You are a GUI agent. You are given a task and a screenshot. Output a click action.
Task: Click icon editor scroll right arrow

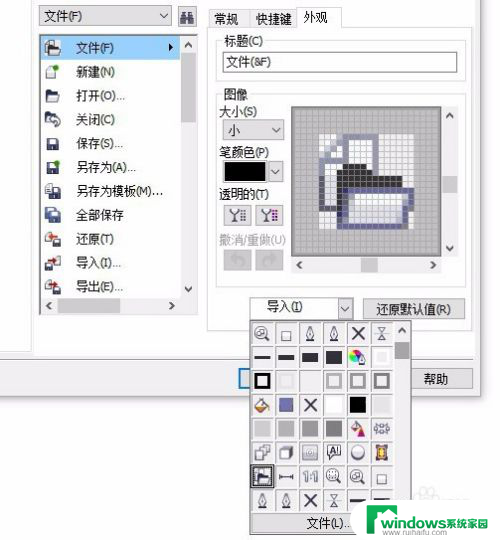click(x=433, y=265)
